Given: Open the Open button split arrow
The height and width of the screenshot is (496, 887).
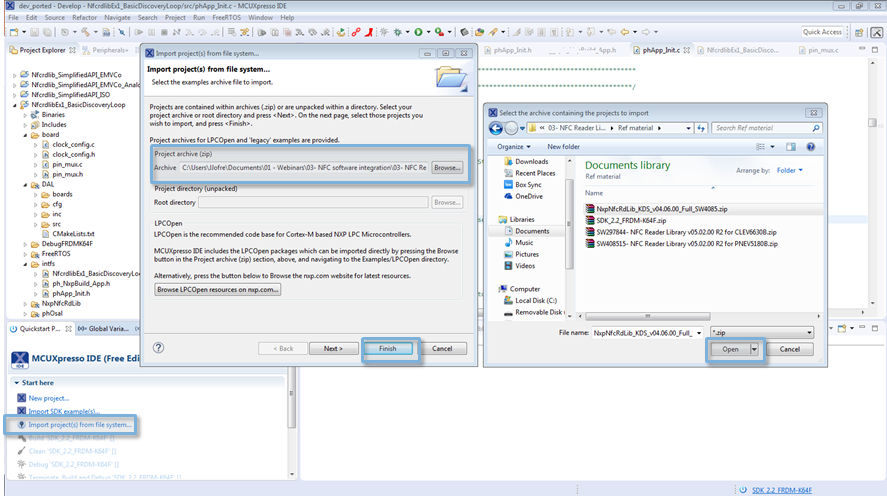Looking at the screenshot, I should [754, 350].
